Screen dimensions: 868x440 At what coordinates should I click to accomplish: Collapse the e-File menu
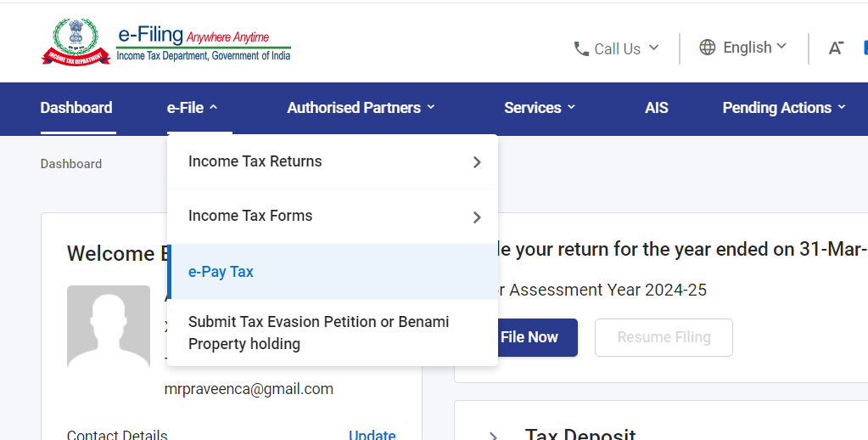(x=193, y=108)
